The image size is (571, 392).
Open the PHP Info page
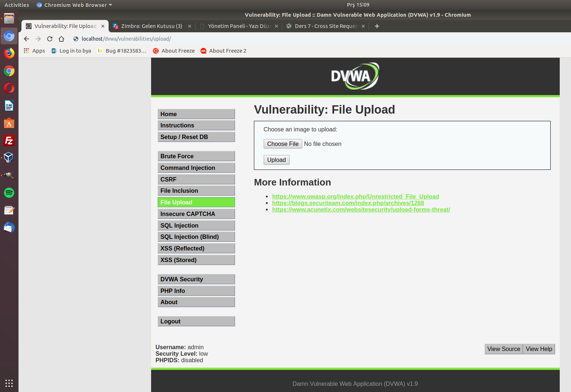[x=196, y=291]
